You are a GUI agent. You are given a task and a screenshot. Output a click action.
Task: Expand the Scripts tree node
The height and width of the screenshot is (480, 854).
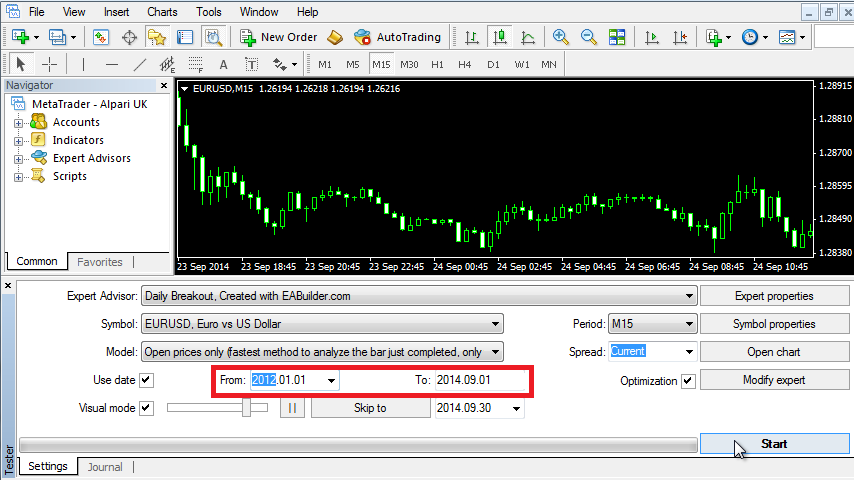(x=18, y=177)
